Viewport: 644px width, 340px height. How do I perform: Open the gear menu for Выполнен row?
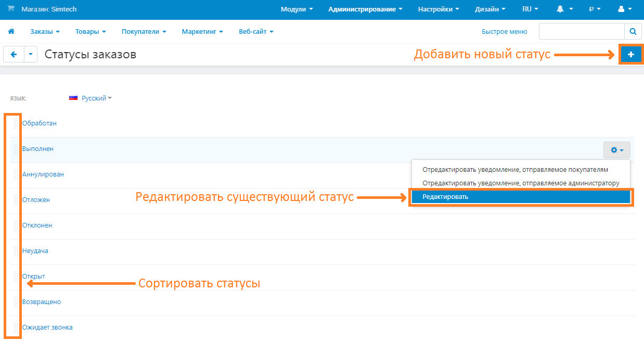[x=616, y=150]
